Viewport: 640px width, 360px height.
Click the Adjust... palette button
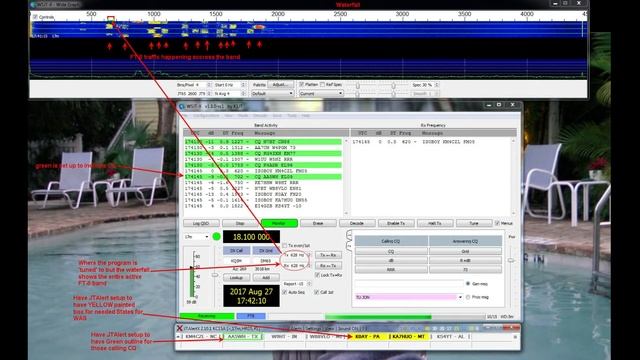[x=280, y=84]
